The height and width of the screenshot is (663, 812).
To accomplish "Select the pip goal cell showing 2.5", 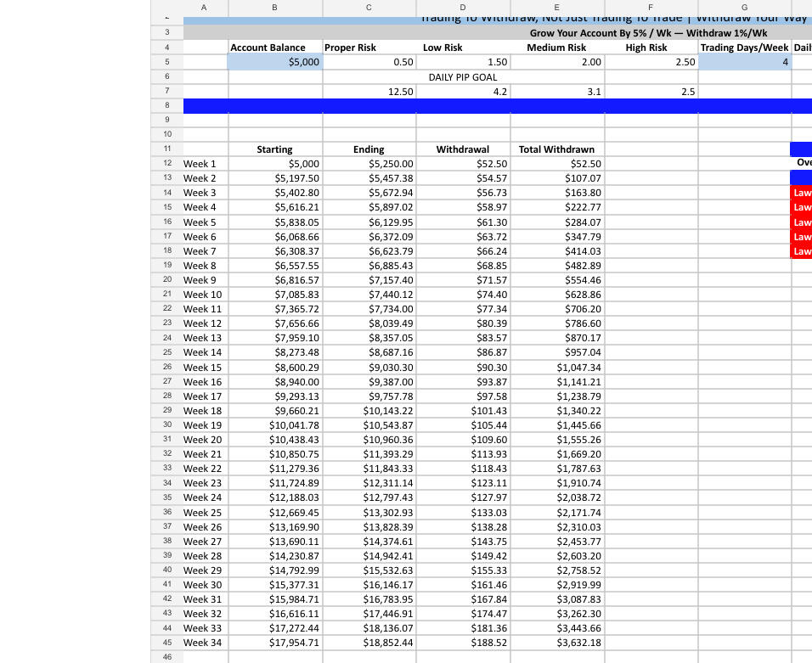I will click(651, 92).
